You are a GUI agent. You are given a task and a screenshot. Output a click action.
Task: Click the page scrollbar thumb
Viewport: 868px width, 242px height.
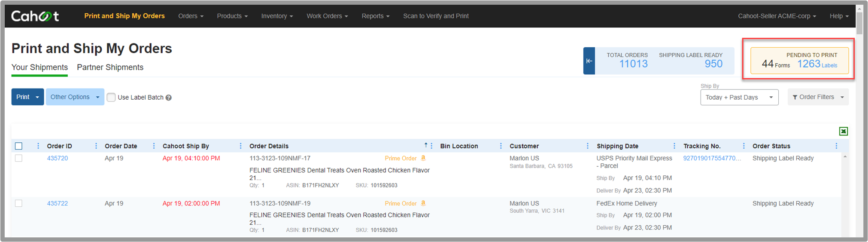click(859, 23)
